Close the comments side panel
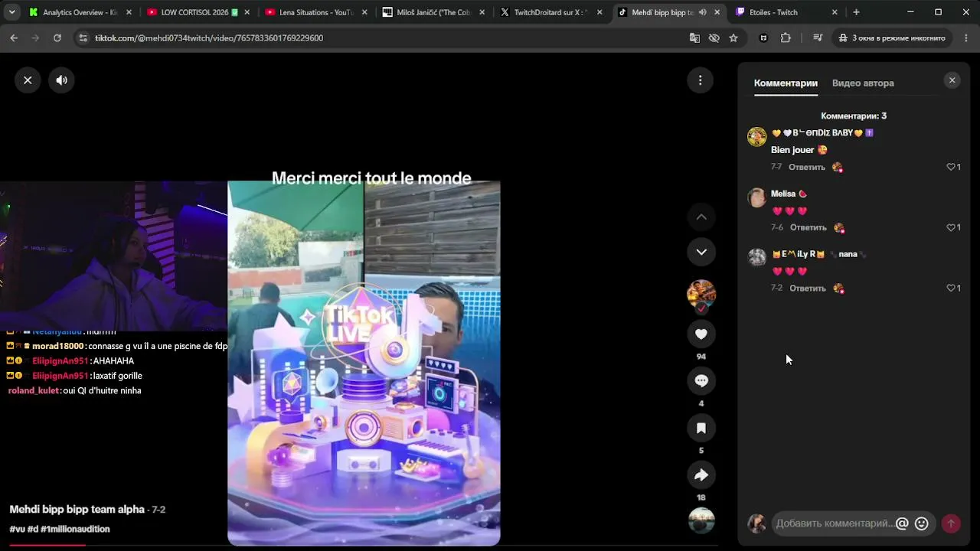 952,80
